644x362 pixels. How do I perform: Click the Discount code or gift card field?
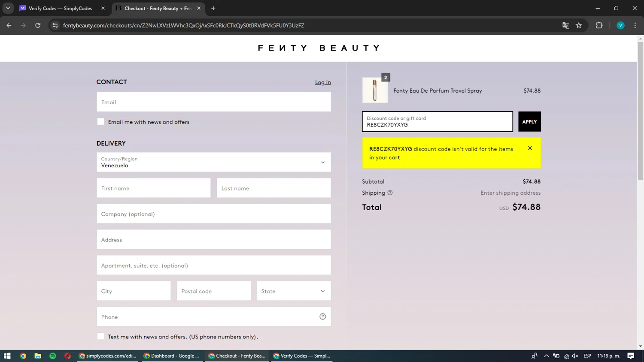coord(437,121)
